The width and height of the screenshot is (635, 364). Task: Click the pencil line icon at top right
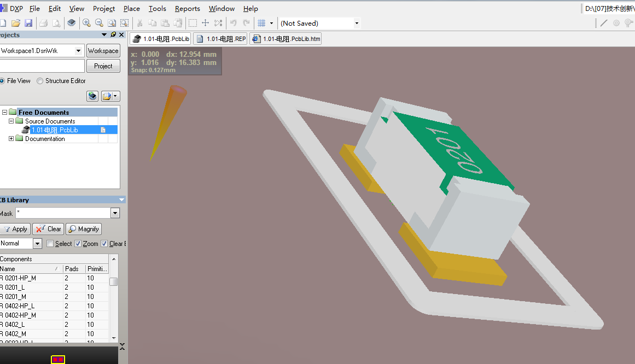(604, 23)
